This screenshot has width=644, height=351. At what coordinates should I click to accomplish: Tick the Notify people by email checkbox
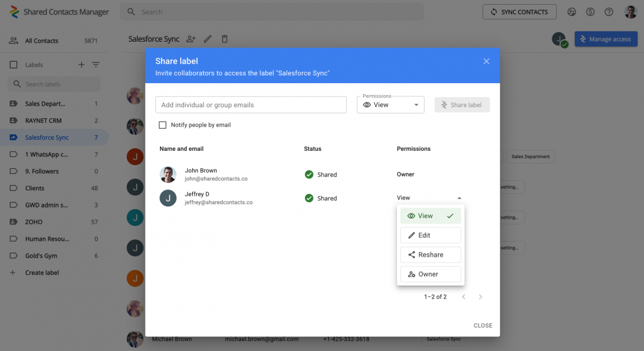(x=163, y=125)
